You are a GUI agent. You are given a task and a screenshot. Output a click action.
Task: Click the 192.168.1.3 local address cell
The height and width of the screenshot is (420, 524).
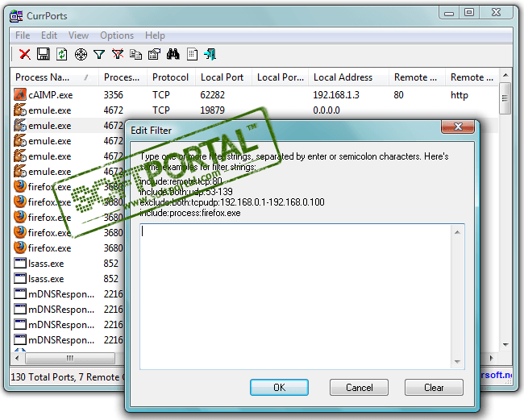[336, 95]
